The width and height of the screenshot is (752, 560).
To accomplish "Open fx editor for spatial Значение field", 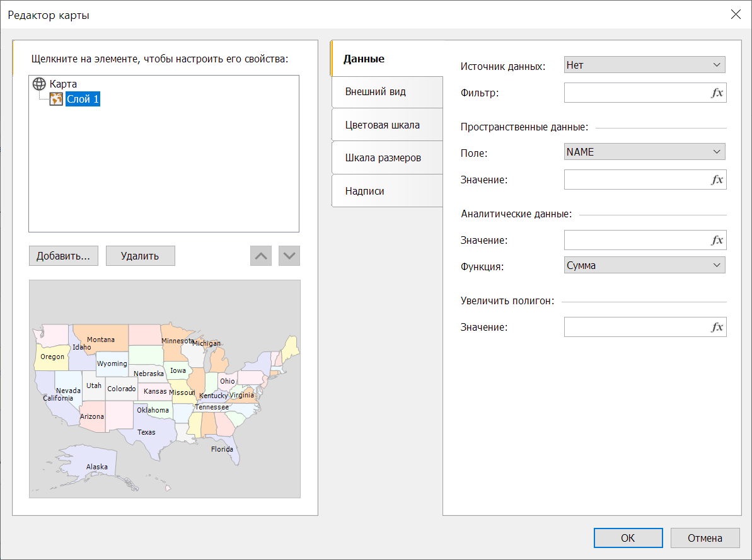I will pyautogui.click(x=717, y=180).
